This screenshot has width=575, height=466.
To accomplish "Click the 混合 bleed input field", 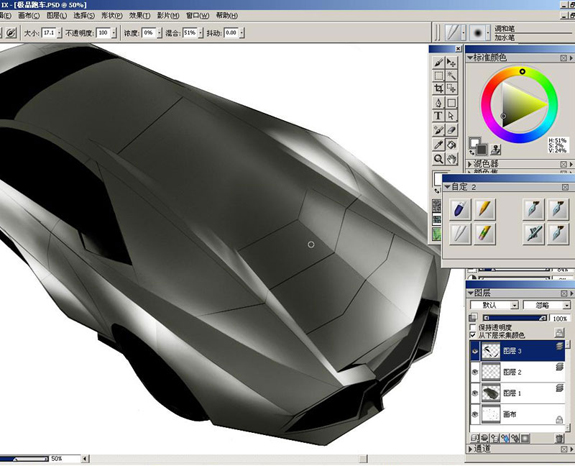I will click(x=190, y=33).
